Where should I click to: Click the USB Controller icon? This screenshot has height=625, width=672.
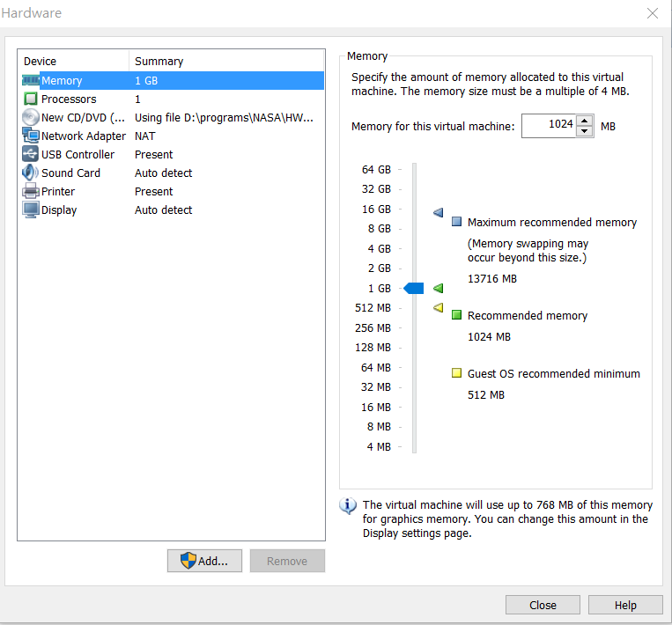tap(31, 154)
